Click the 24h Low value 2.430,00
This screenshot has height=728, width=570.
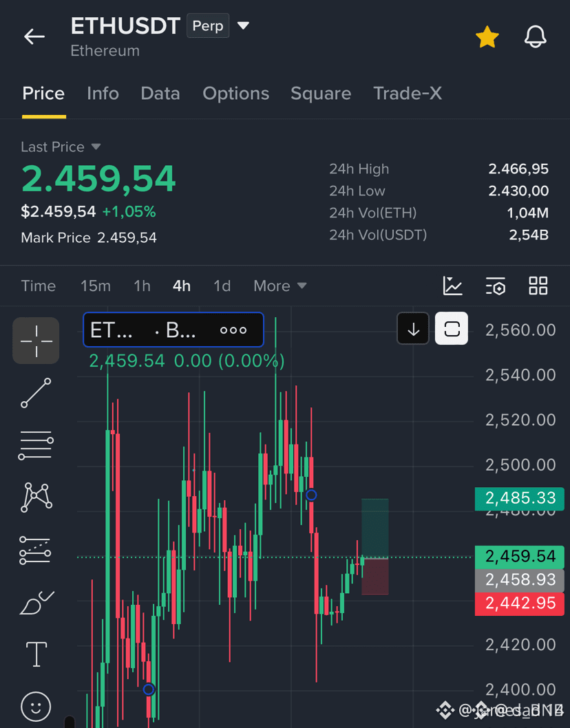click(x=518, y=191)
